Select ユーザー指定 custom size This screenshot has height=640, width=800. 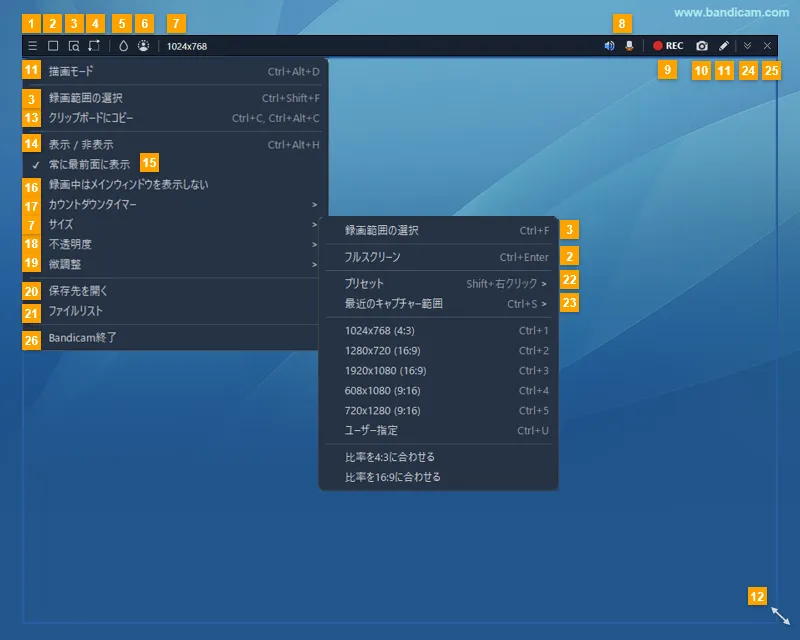[438, 430]
